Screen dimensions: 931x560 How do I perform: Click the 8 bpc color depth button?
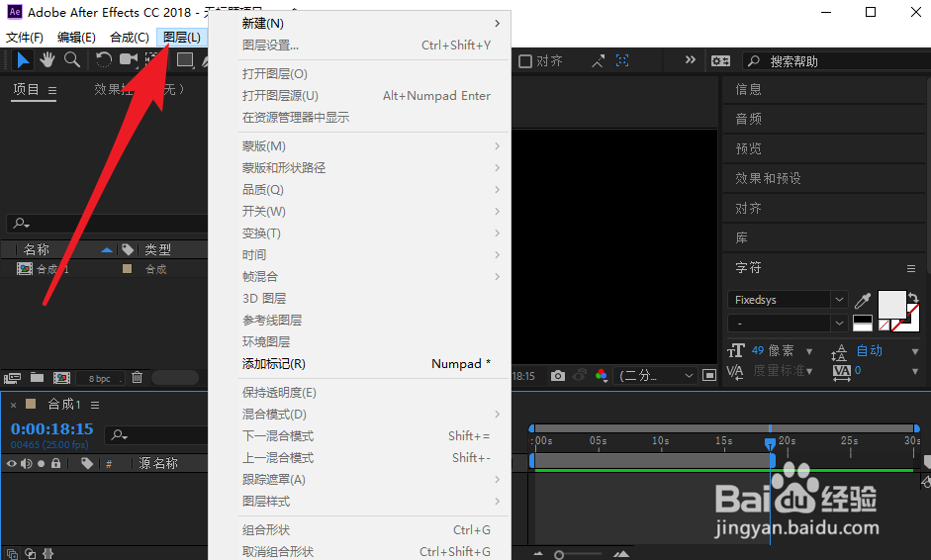[x=99, y=378]
